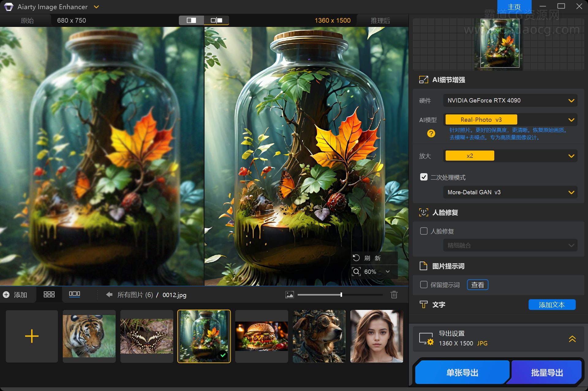The width and height of the screenshot is (588, 391).
Task: Click the trash delete icon
Action: point(394,295)
